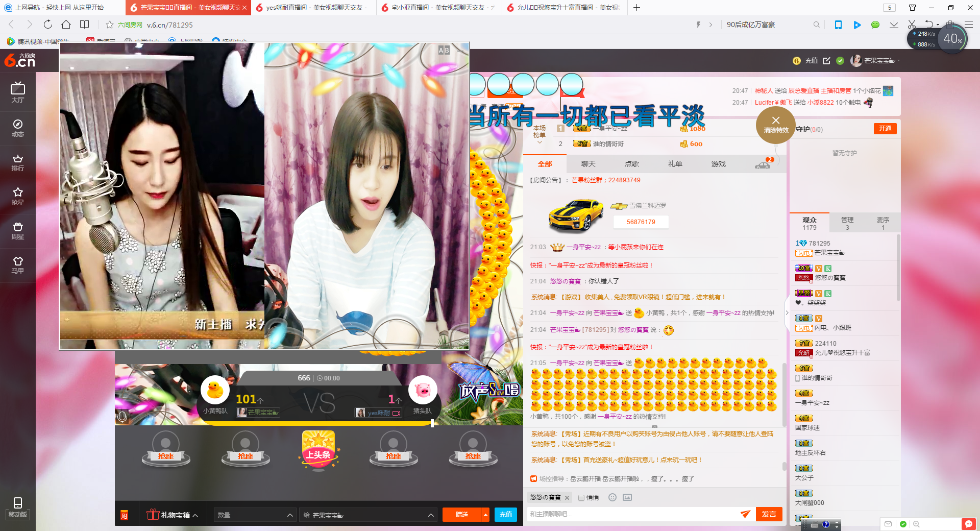
Task: Switch to the 礼单 gift list tab
Action: 675,164
